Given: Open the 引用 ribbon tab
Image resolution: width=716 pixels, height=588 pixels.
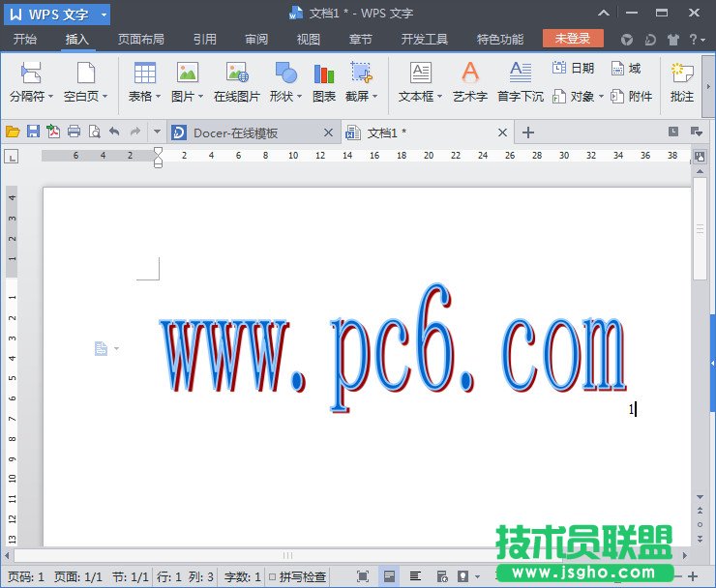Looking at the screenshot, I should pos(204,40).
